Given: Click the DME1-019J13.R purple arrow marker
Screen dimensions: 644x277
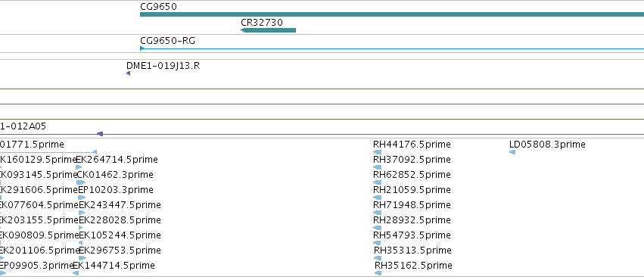Looking at the screenshot, I should [x=128, y=73].
